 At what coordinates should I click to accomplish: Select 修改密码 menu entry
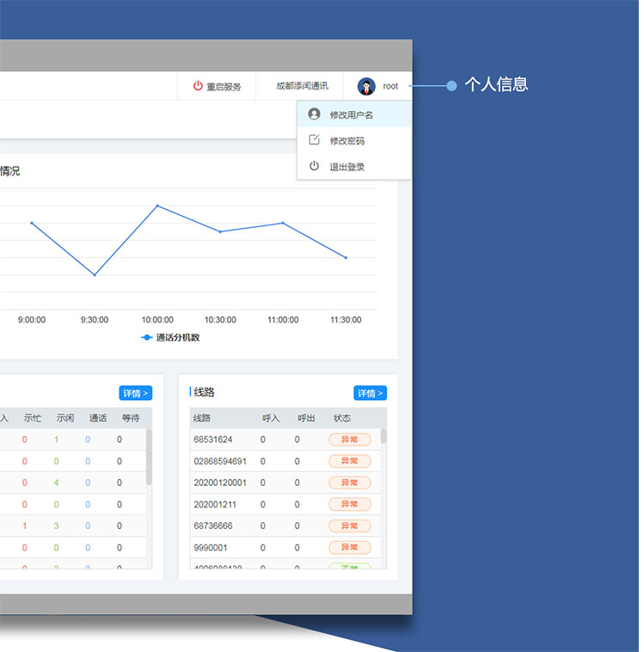coord(354,140)
